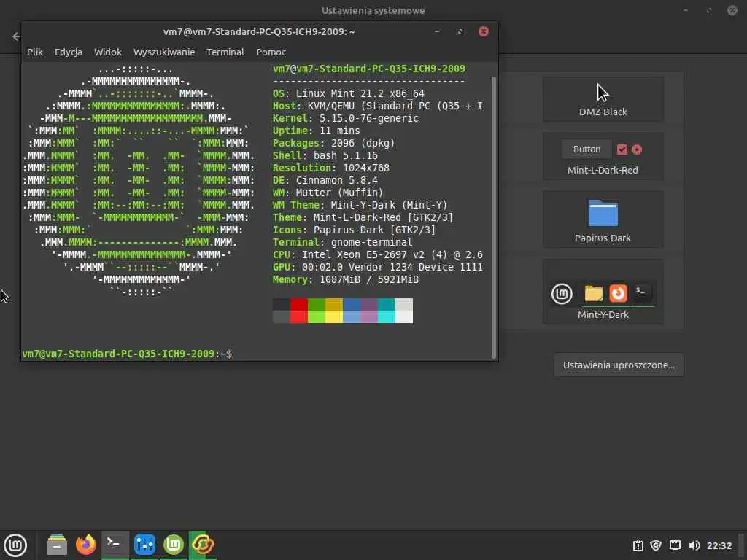Open the Wyszukiwanie menu
Image resolution: width=747 pixels, height=560 pixels.
pos(164,52)
